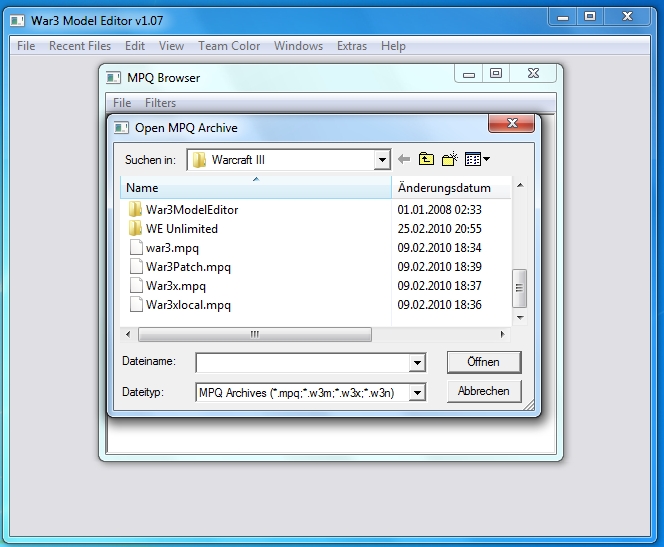Click the dialog resize grip corner
This screenshot has height=547, width=664.
coord(529,405)
